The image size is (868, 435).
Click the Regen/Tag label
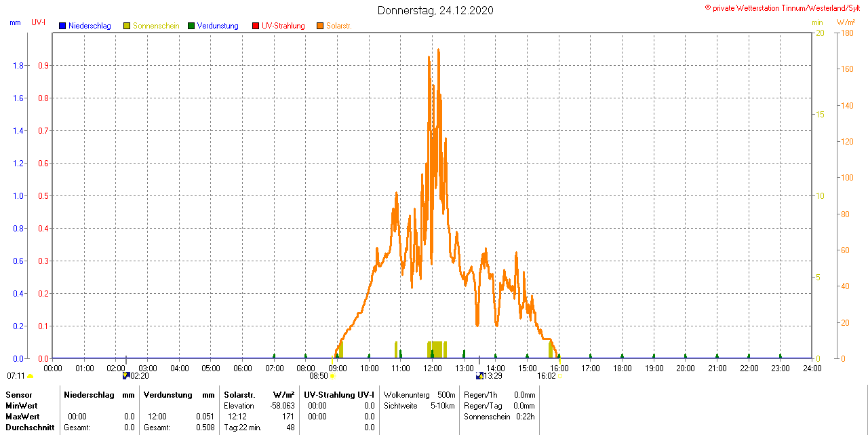click(481, 406)
